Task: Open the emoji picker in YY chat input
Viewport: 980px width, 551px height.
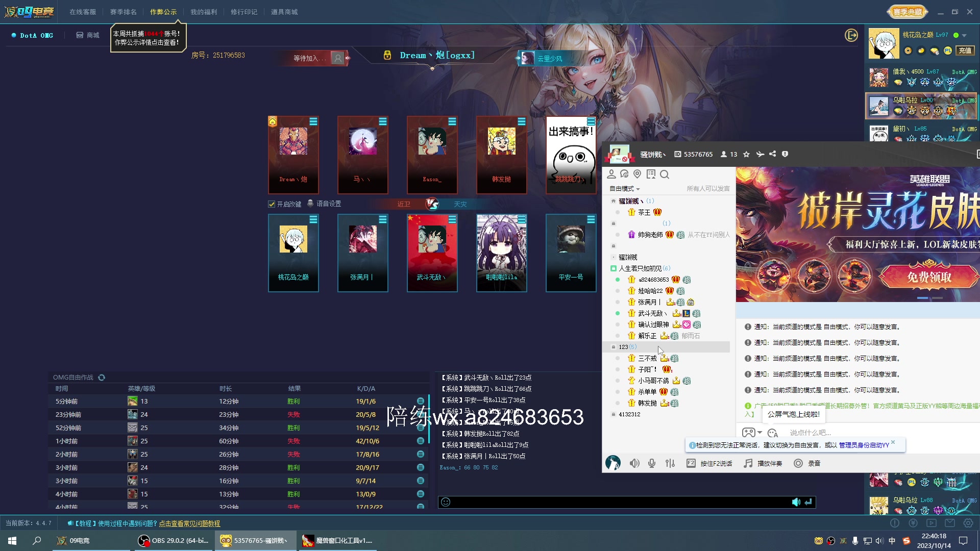Action: (x=773, y=433)
